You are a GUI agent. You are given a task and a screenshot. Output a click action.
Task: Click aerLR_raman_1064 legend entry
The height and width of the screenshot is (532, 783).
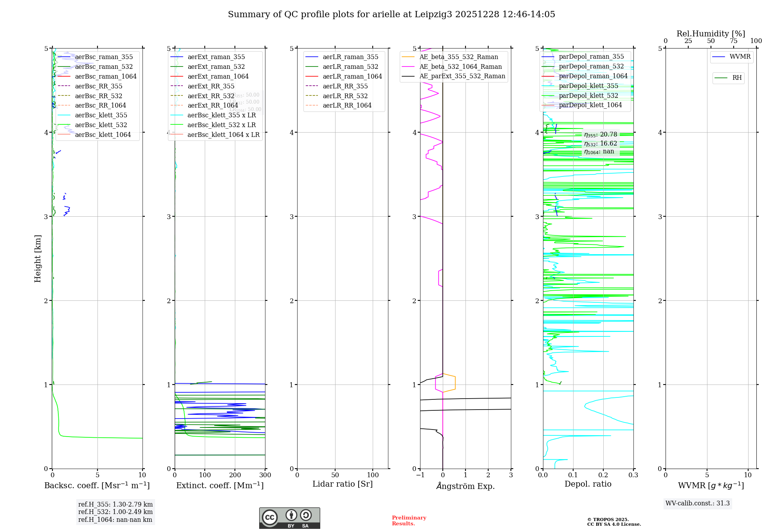click(352, 77)
